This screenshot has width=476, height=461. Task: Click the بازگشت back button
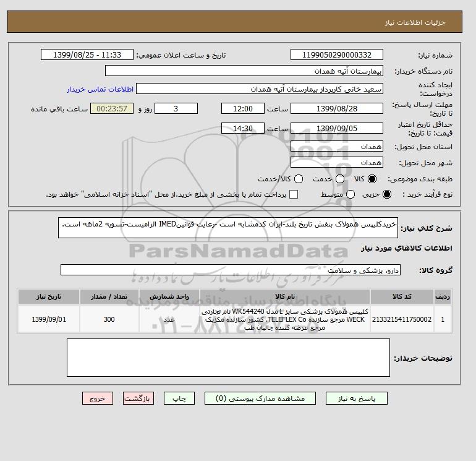(x=138, y=399)
